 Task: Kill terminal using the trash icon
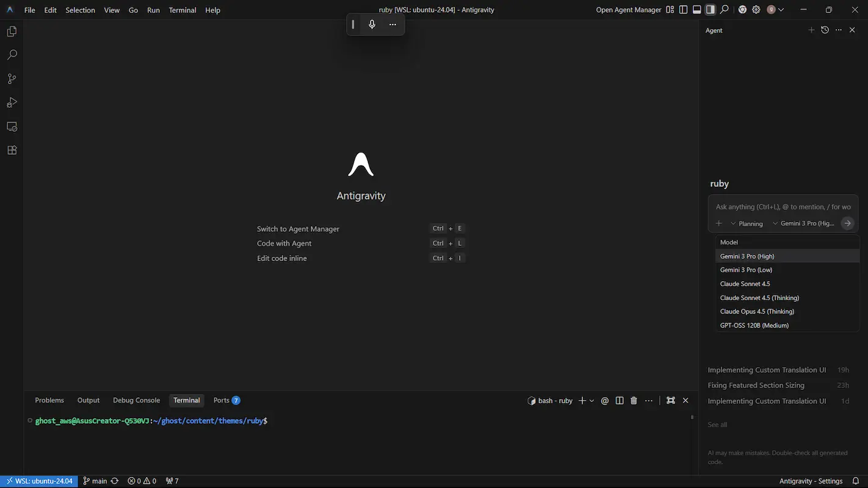pyautogui.click(x=634, y=401)
